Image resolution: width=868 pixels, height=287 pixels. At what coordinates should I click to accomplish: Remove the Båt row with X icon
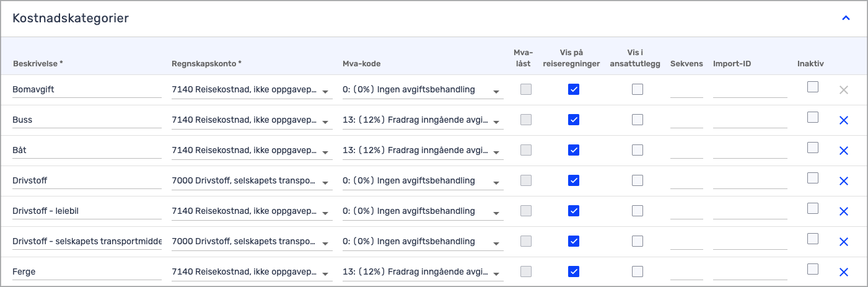[843, 151]
